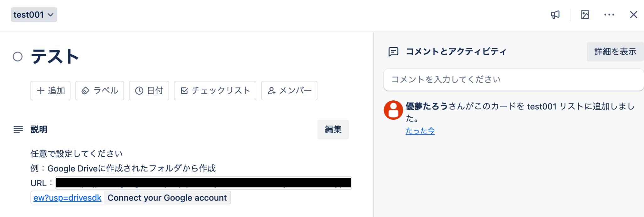The height and width of the screenshot is (217, 644).
Task: Open the test001 list dropdown
Action: tap(34, 15)
